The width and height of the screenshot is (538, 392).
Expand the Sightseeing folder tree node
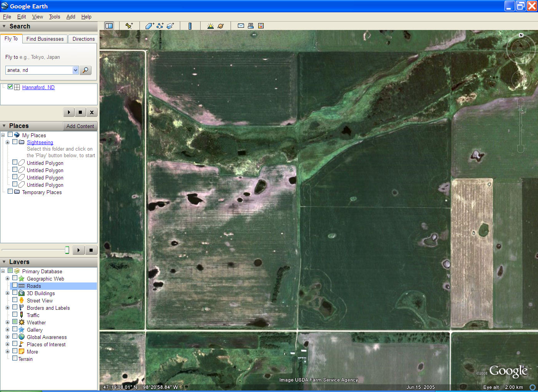7,142
